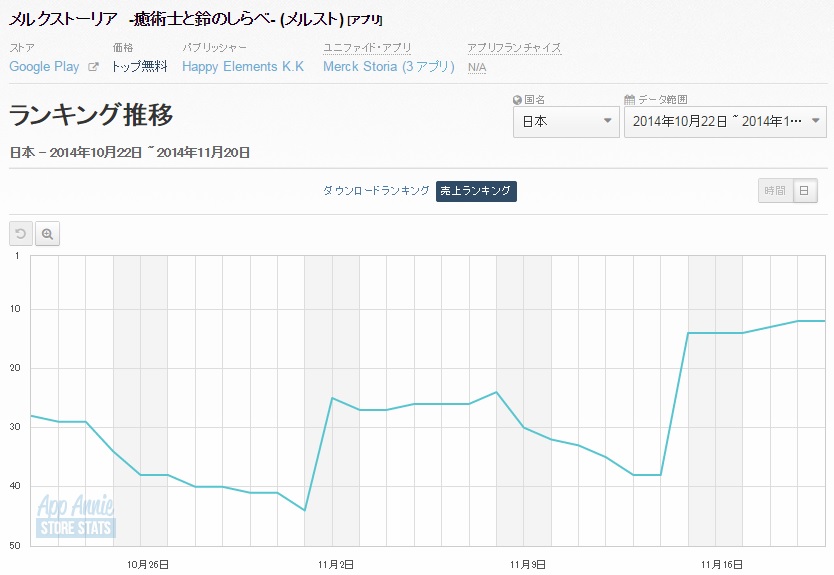The width and height of the screenshot is (834, 575).
Task: Open the Google Play store link
Action: 44,67
